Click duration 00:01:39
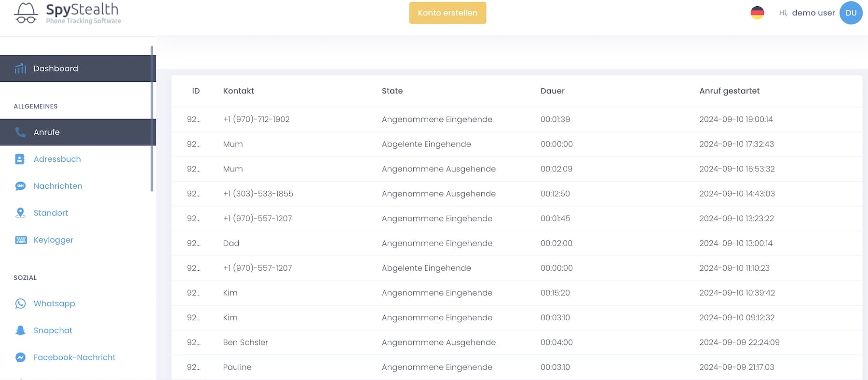Viewport: 868px width, 380px height. tap(555, 119)
